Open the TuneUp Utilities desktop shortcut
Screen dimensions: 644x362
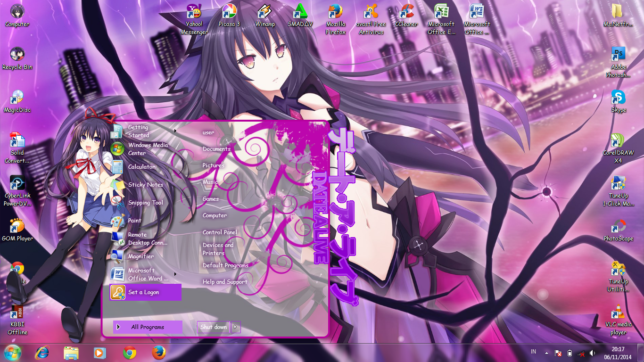(618, 277)
